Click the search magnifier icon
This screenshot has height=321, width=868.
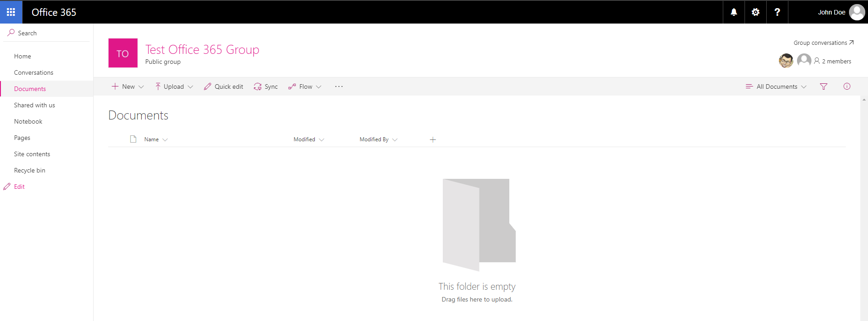pos(11,33)
